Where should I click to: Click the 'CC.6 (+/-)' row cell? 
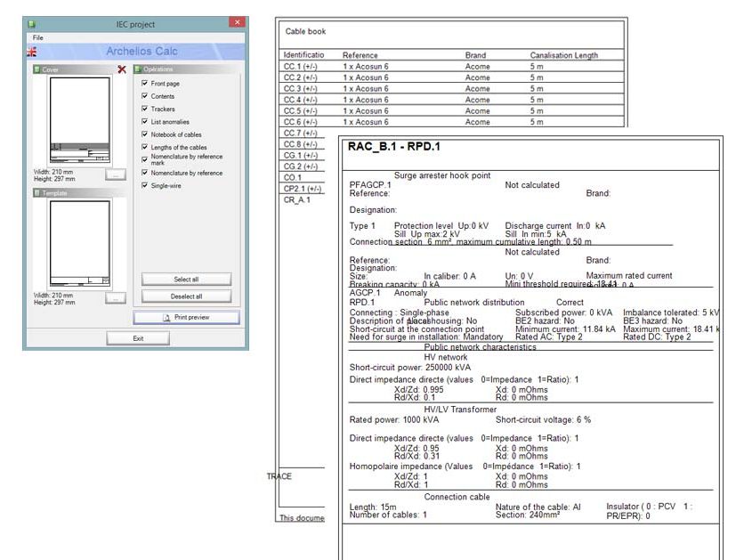click(x=300, y=122)
